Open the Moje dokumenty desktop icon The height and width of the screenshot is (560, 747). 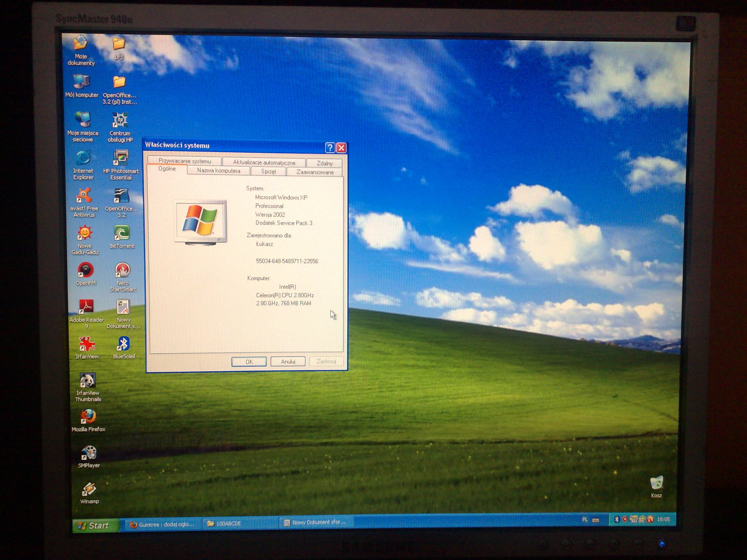point(81,51)
